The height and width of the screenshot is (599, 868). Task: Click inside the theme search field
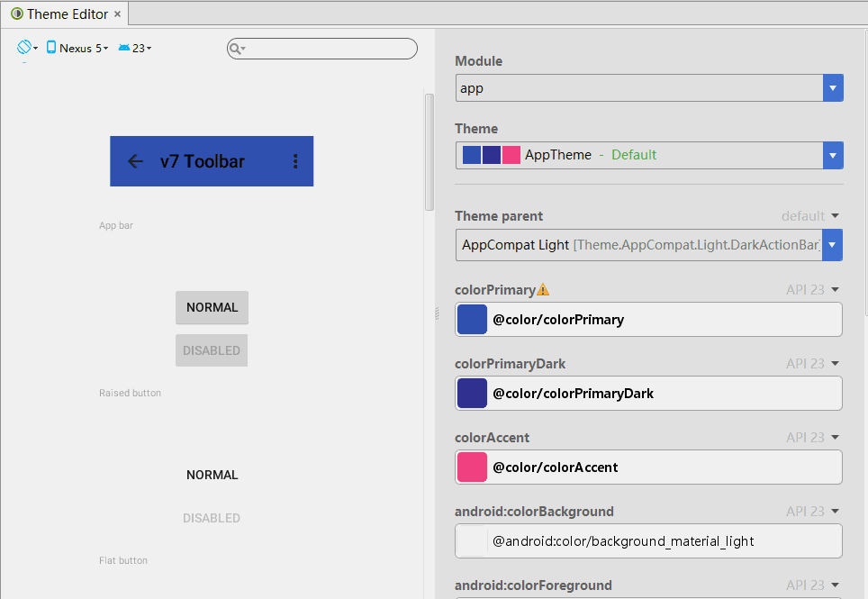pos(329,49)
